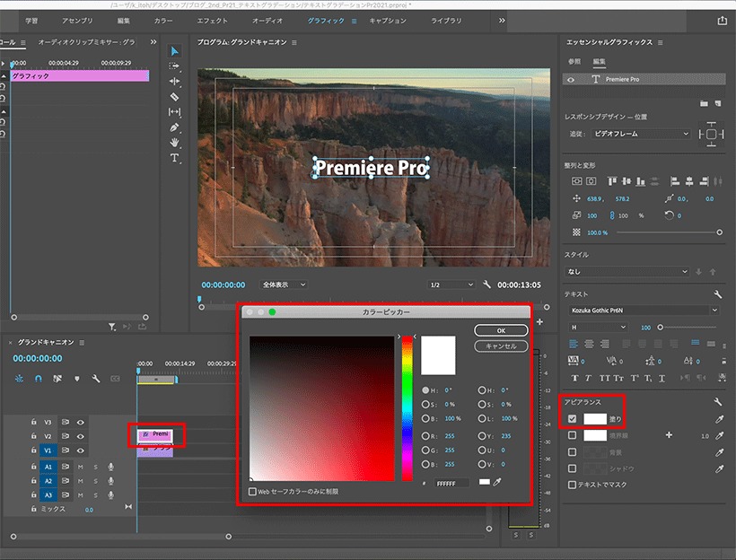Select the L radio button
736x560 pixels.
(x=482, y=418)
